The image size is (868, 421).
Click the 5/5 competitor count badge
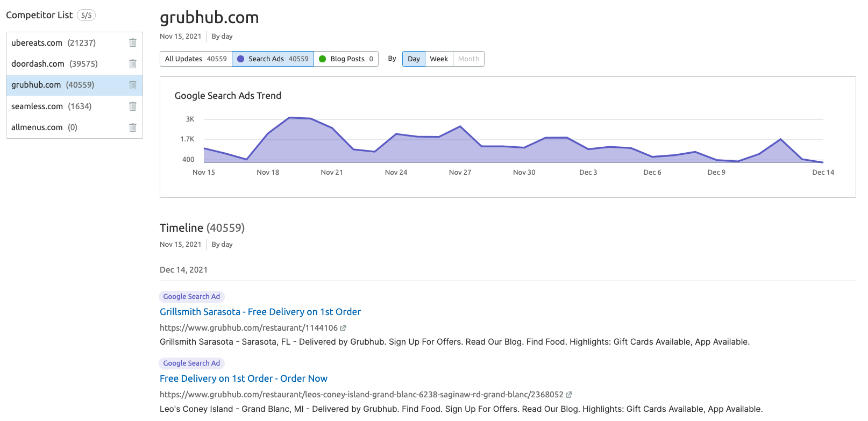click(86, 15)
